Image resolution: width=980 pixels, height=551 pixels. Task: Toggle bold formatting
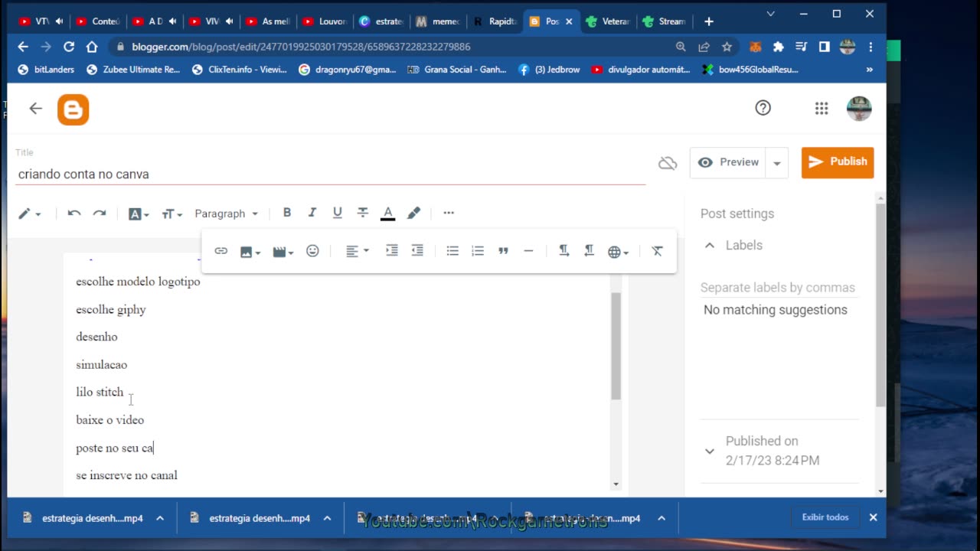[x=287, y=213]
